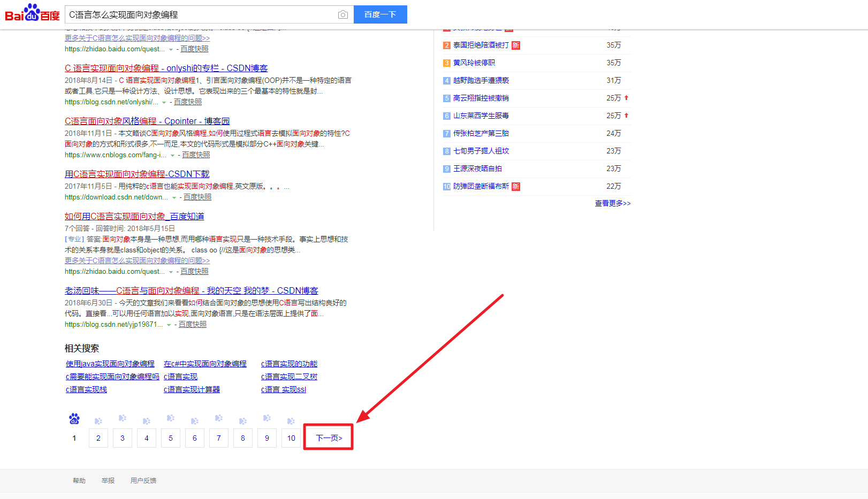Go to results page 3
This screenshot has width=868, height=499.
tap(123, 438)
